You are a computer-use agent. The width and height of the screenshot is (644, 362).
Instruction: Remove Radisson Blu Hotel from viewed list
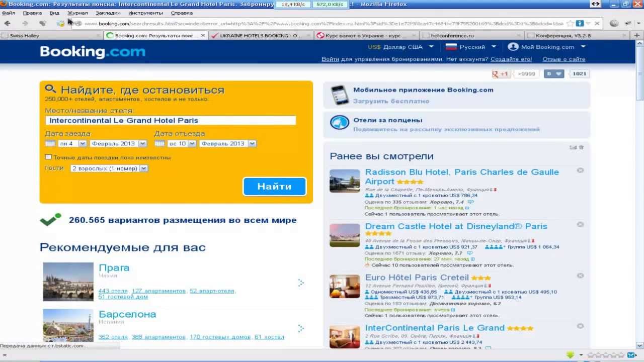point(580,170)
